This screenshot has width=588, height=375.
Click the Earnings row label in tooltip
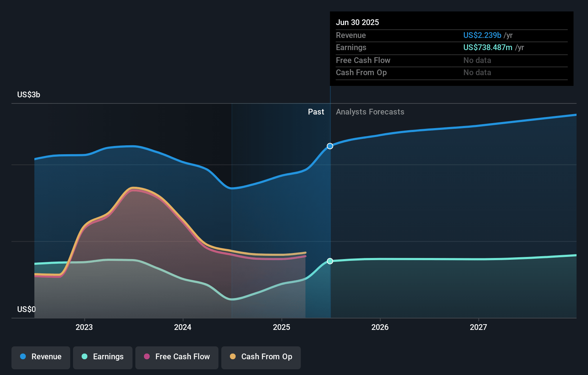(x=351, y=47)
